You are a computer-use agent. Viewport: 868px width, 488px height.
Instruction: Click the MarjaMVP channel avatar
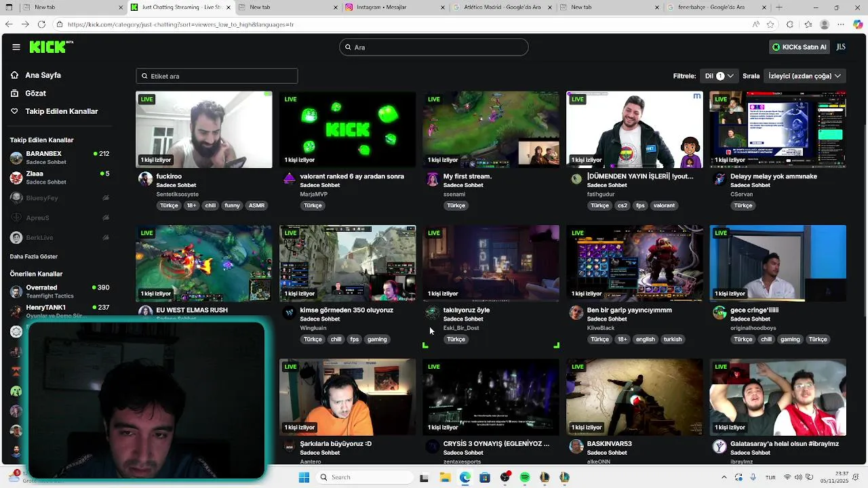tap(289, 179)
